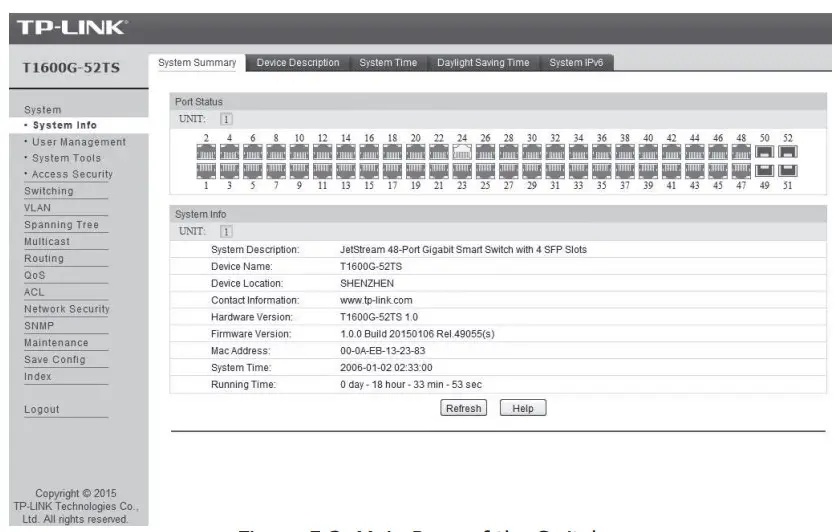
Task: Select port 43 icon in Port Status
Action: pos(695,171)
